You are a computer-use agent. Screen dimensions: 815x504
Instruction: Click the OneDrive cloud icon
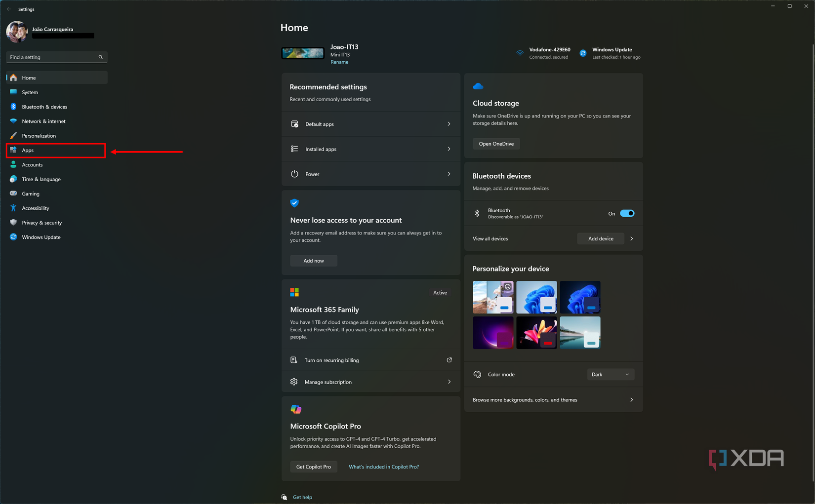click(x=478, y=86)
